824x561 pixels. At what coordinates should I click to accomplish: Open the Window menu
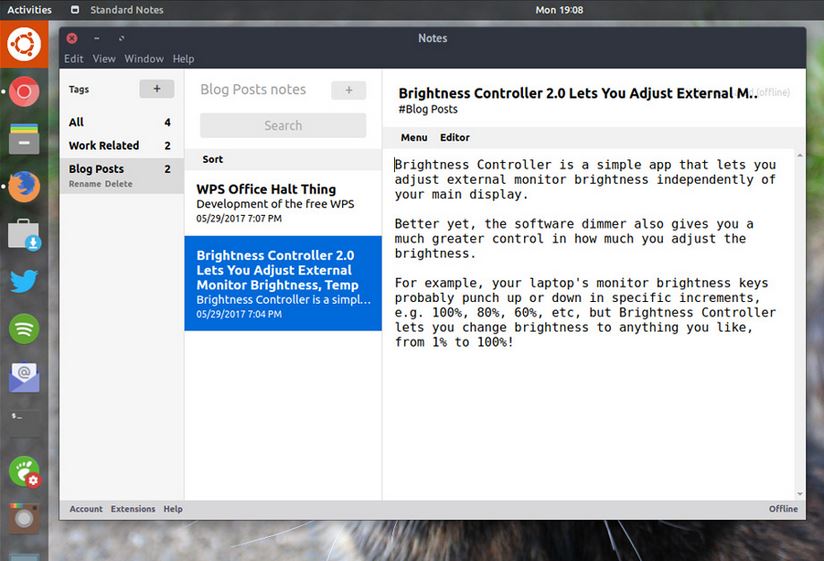[x=144, y=59]
